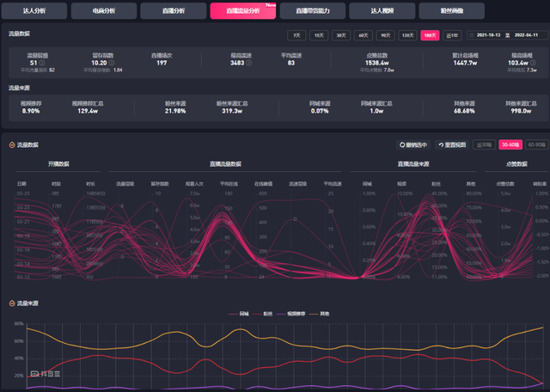The width and height of the screenshot is (550, 392).
Task: Select the 7天 time range option
Action: (297, 35)
